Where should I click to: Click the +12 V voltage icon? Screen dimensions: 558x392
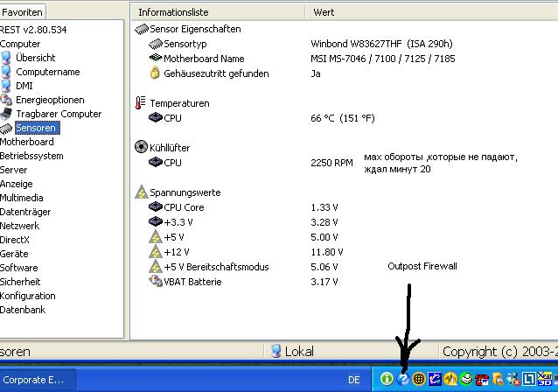(155, 251)
